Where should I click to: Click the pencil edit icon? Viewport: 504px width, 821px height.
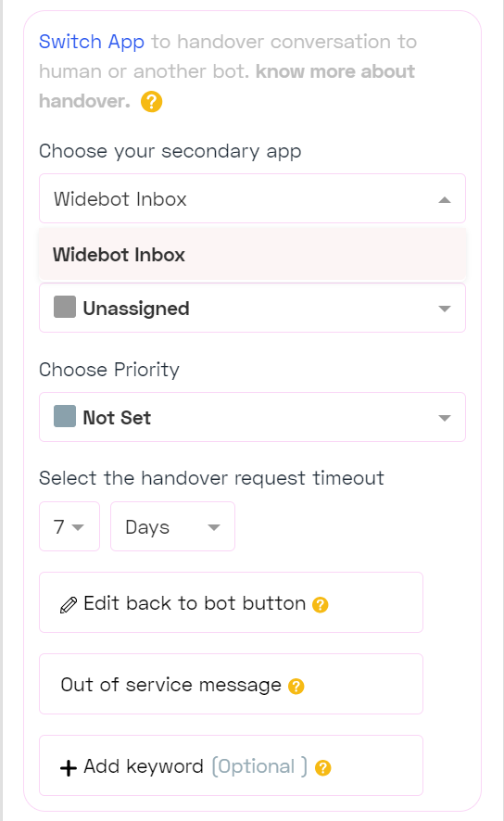[69, 605]
